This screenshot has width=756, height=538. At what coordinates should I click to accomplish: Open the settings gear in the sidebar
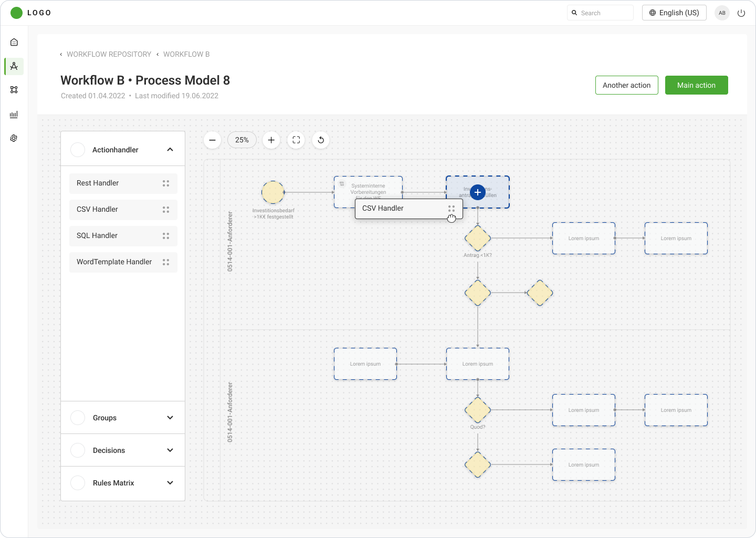14,138
